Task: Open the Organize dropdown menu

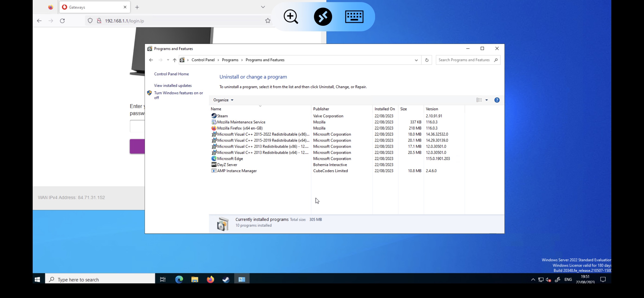Action: click(223, 100)
